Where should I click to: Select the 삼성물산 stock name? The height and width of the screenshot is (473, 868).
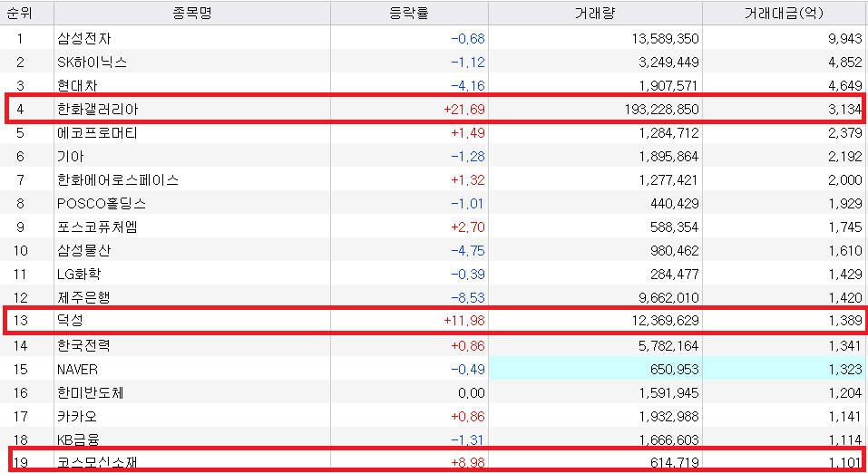pos(83,251)
